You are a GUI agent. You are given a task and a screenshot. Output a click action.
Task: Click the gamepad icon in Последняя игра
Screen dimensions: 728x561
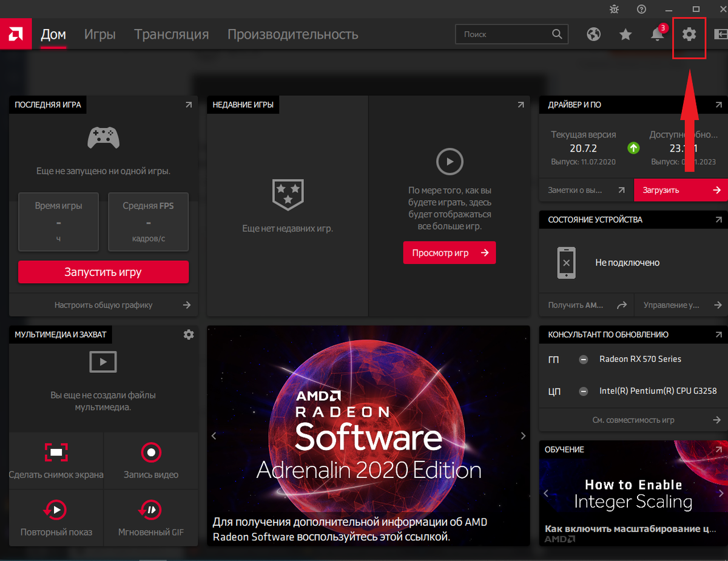click(103, 138)
